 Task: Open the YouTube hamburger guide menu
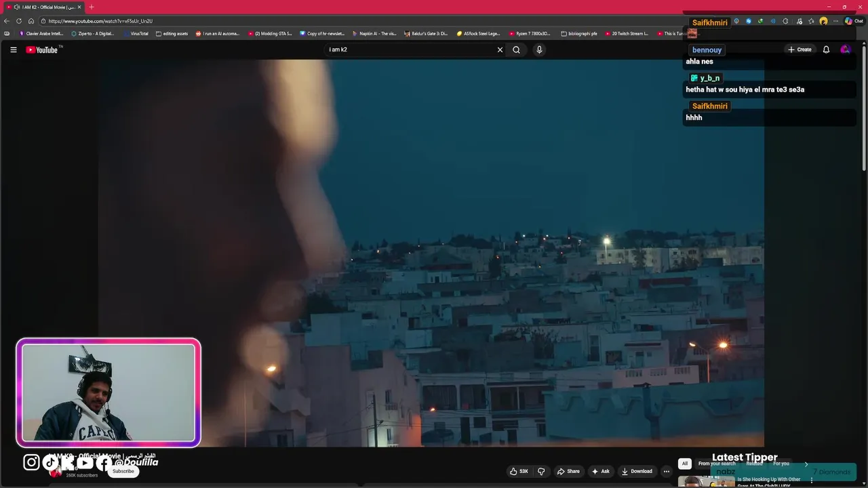click(13, 49)
